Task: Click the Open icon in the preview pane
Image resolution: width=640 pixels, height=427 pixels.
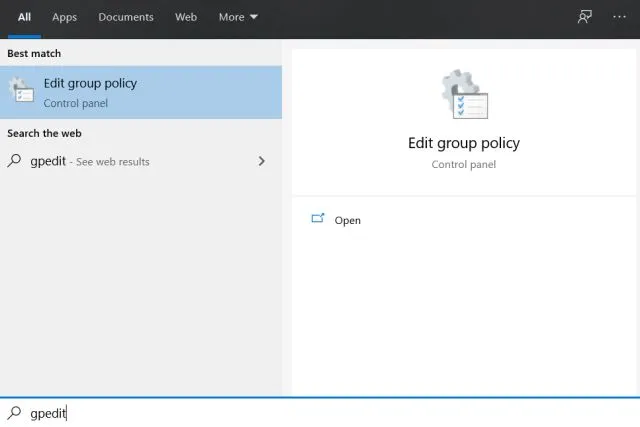Action: [318, 220]
